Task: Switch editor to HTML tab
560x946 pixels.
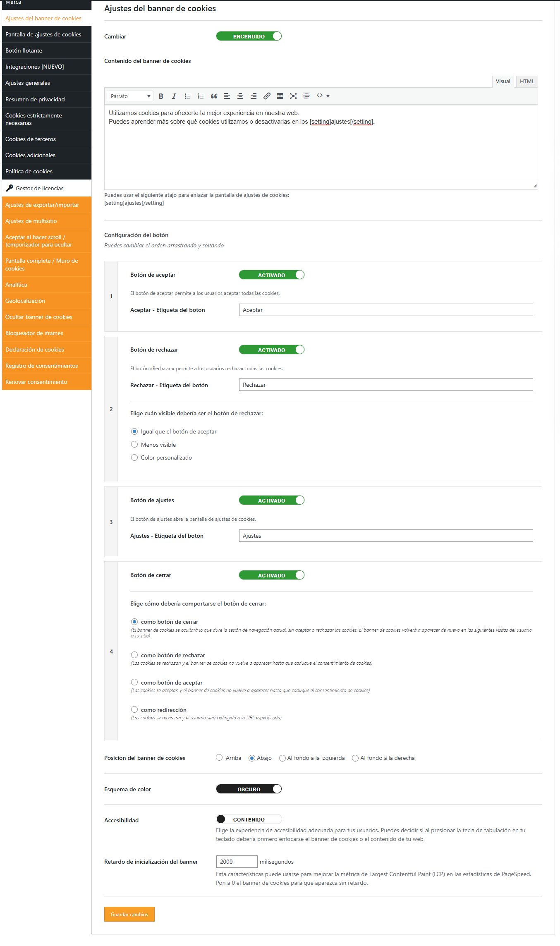Action: click(527, 81)
